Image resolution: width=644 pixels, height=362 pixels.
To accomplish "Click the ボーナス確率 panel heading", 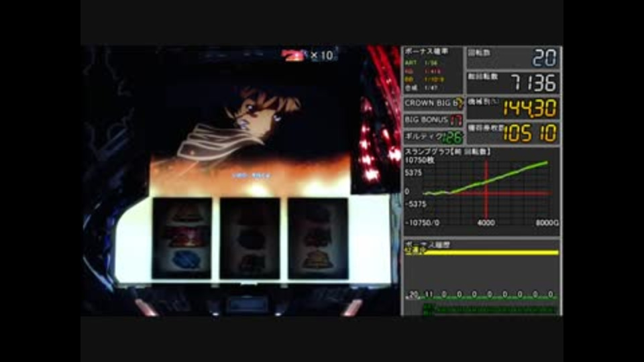I will click(427, 52).
